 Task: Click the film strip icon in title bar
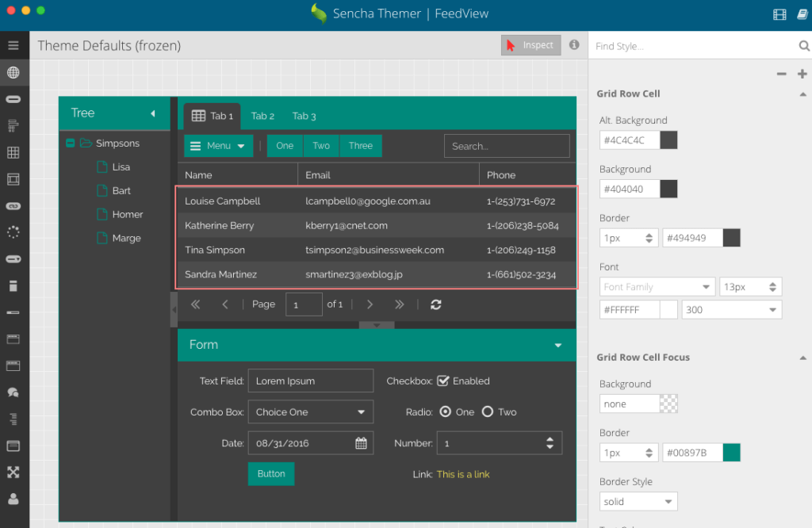pos(779,14)
